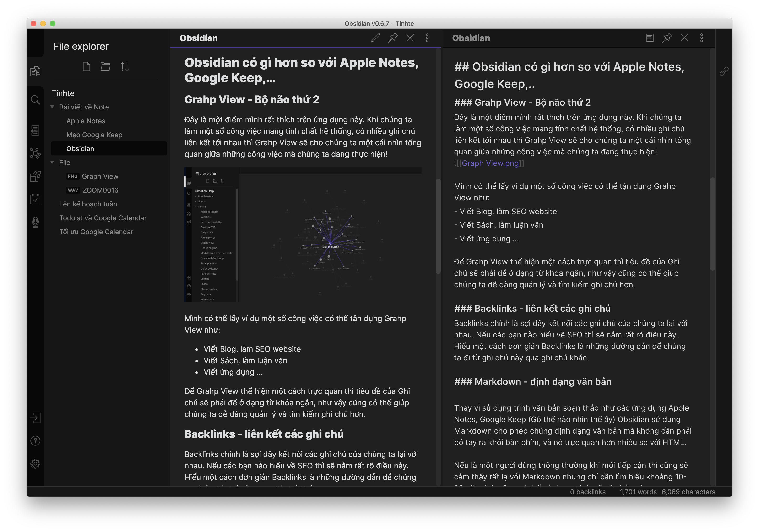Open the graph view from the sidebar
The width and height of the screenshot is (759, 532).
click(35, 153)
